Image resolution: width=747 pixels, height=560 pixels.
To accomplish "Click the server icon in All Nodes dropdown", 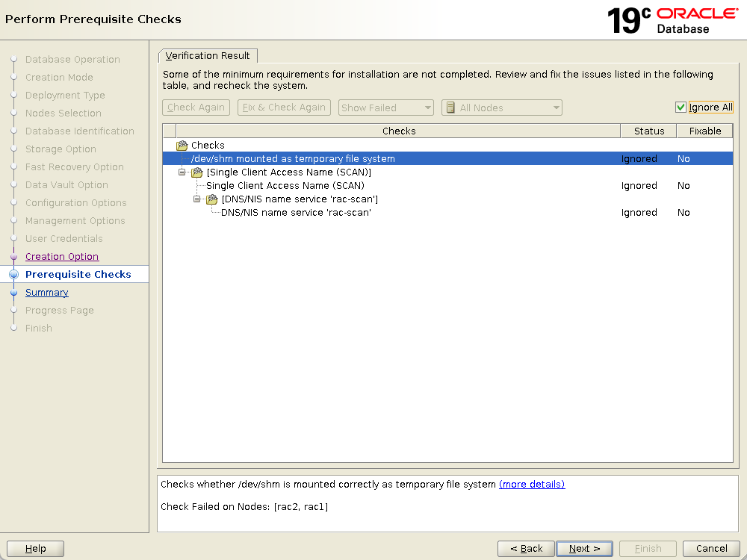I will pyautogui.click(x=450, y=108).
